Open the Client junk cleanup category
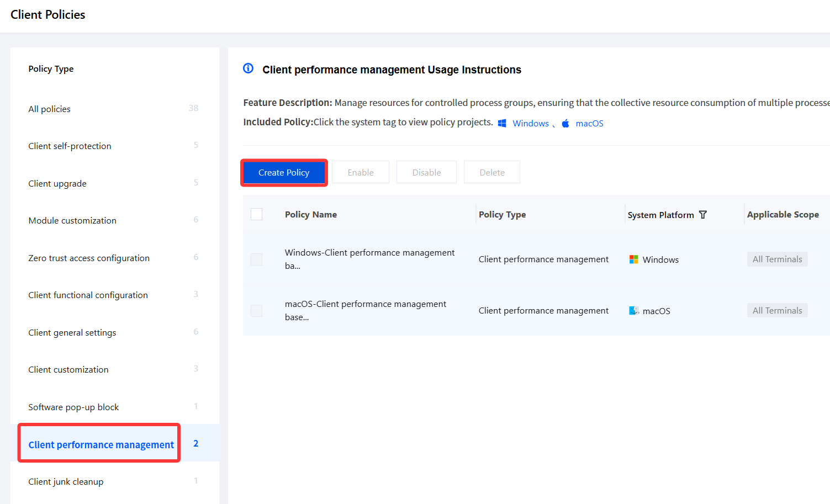Image resolution: width=830 pixels, height=504 pixels. (x=115, y=481)
